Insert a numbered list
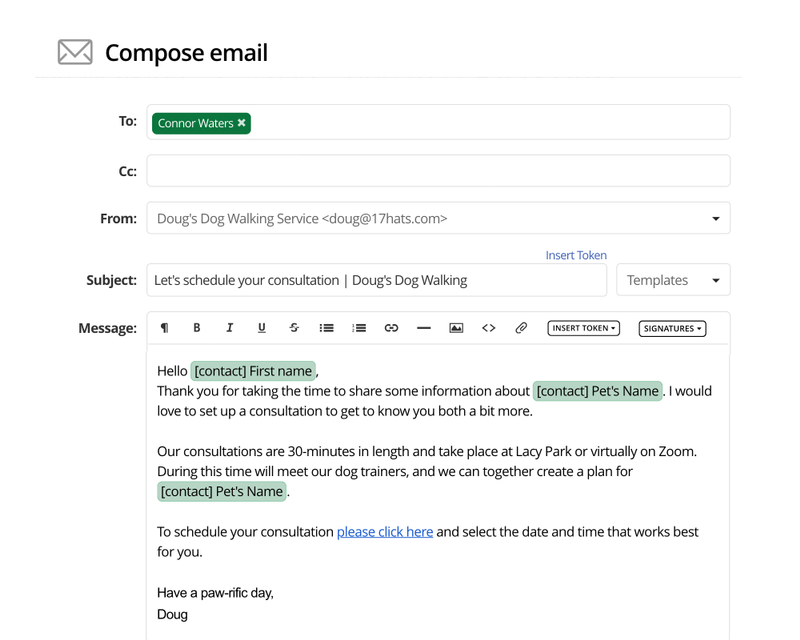The image size is (800, 640). pos(358,328)
